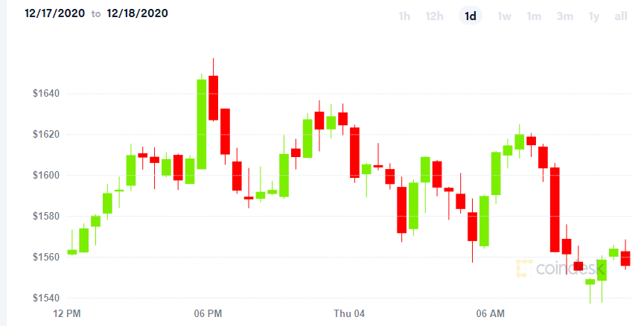Show all price history

621,16
